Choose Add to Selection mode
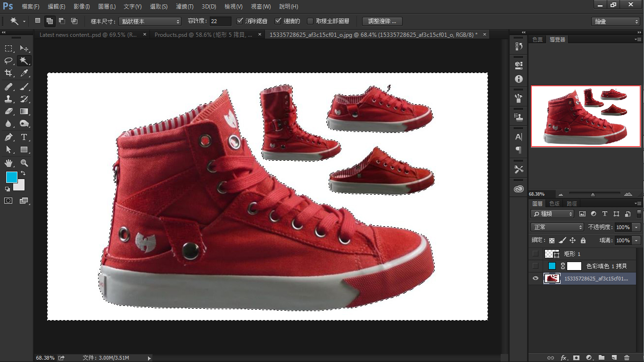644x362 pixels. click(50, 21)
